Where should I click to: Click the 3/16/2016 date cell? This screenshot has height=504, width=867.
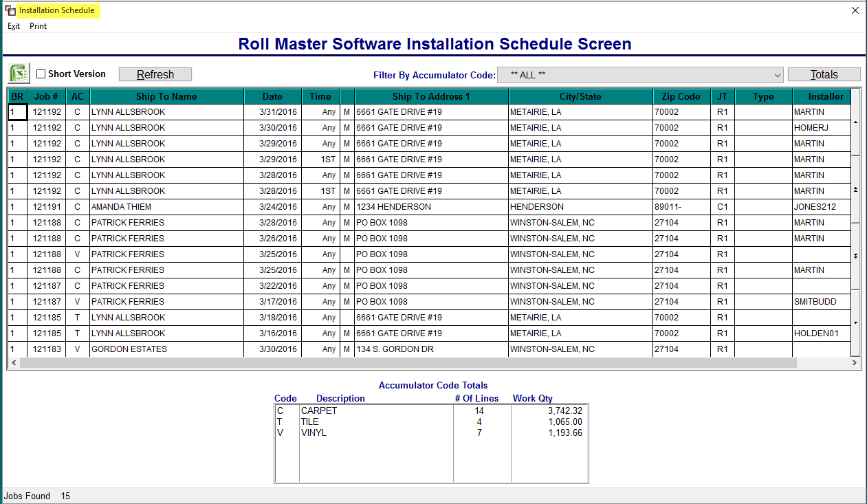(x=272, y=333)
